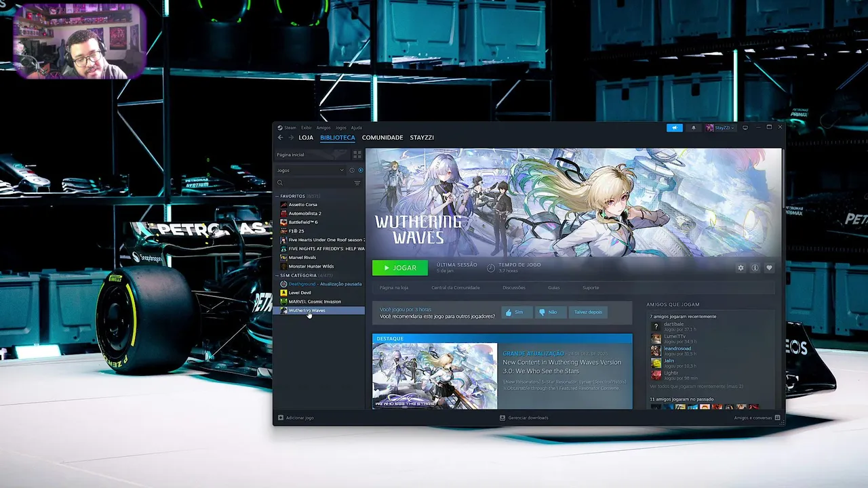Open Guias link
This screenshot has width=868, height=488.
[x=554, y=287]
